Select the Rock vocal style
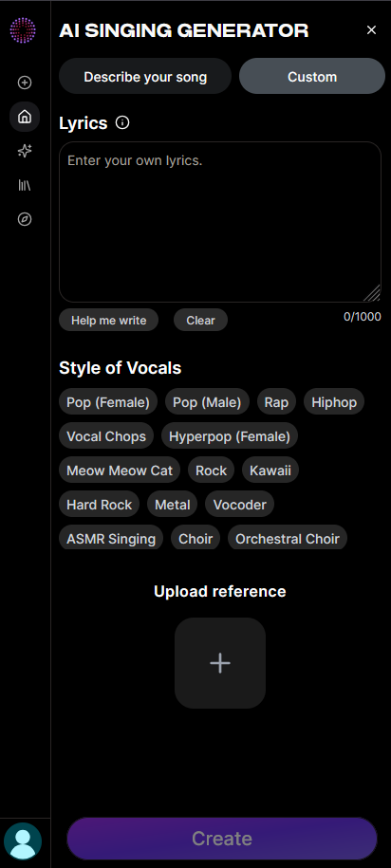391x868 pixels. [x=211, y=471]
